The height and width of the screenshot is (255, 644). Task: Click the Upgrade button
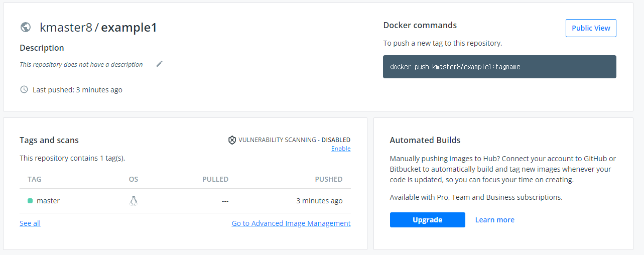428,220
